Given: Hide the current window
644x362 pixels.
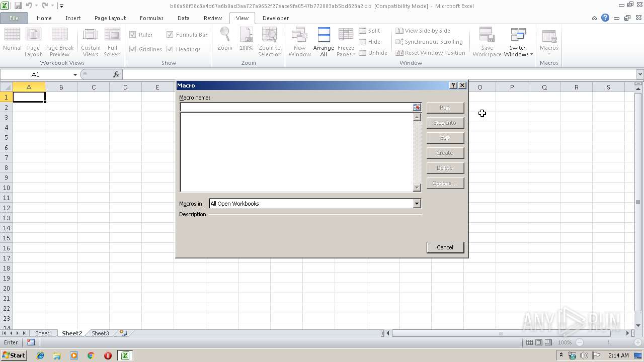Looking at the screenshot, I should pos(370,42).
